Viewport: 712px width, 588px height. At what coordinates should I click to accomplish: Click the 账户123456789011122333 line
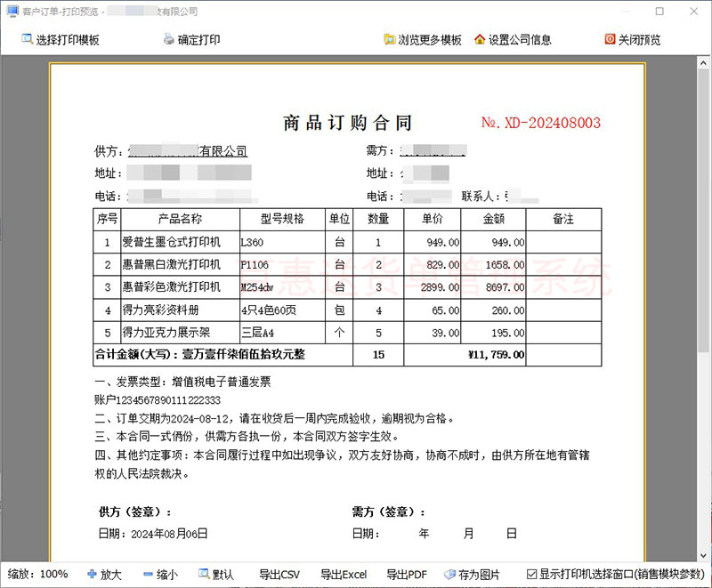(x=158, y=400)
